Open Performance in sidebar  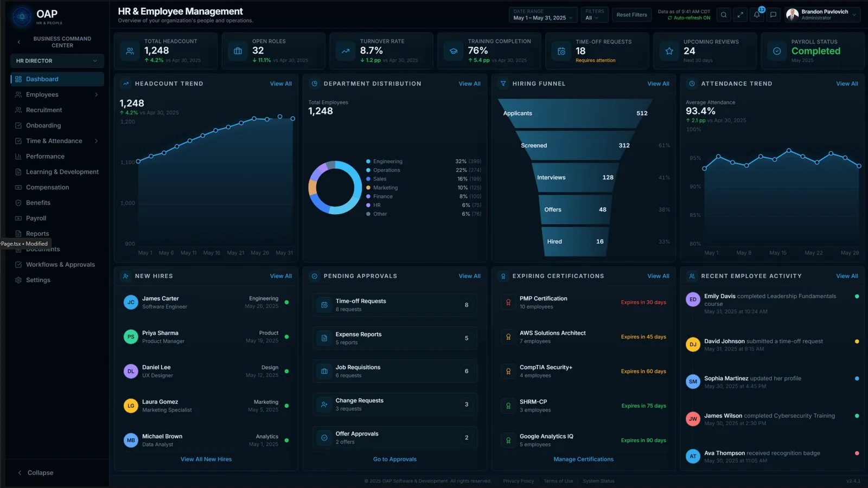pos(58,157)
